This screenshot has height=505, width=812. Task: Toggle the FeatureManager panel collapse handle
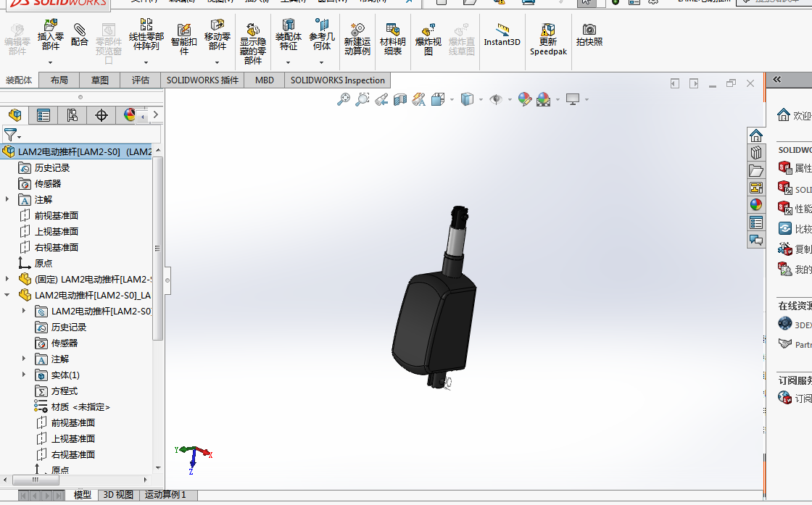[x=167, y=280]
